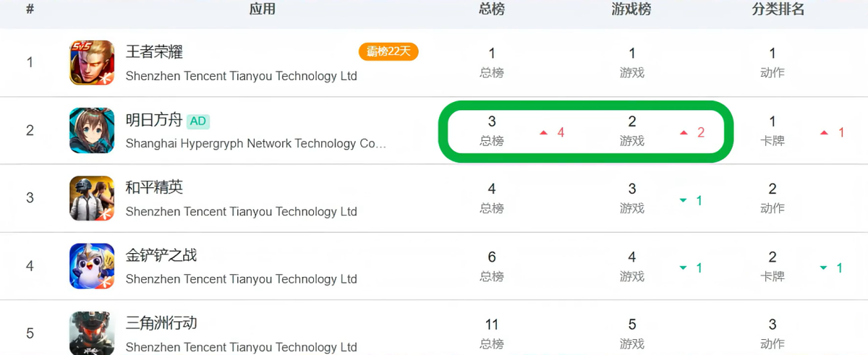
Task: Click the 霸榜22天 orange badge
Action: (388, 52)
